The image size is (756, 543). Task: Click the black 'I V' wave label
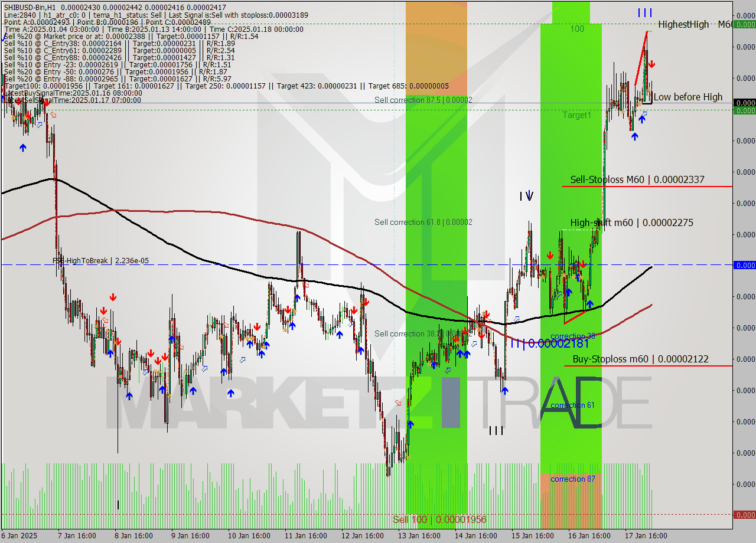[x=526, y=196]
